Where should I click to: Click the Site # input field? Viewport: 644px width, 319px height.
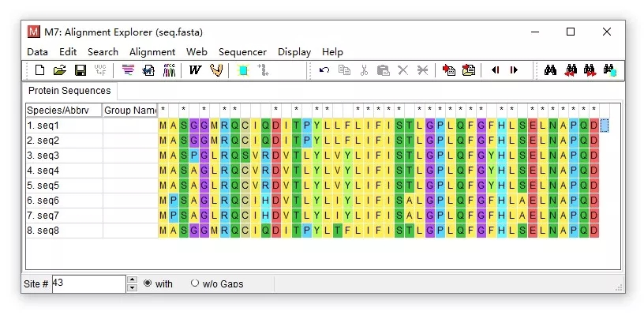coord(88,283)
